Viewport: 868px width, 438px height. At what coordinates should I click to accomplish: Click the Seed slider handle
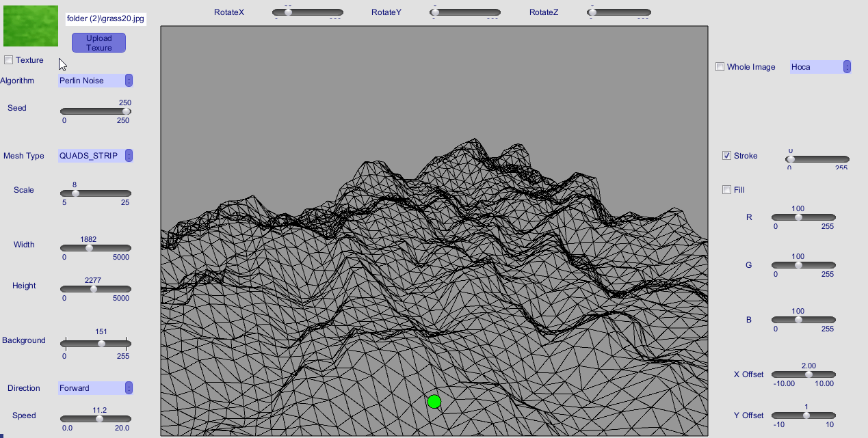[x=126, y=111]
